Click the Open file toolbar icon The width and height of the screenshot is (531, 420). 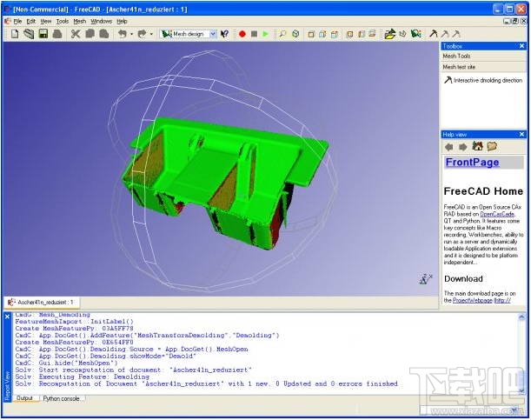point(29,34)
